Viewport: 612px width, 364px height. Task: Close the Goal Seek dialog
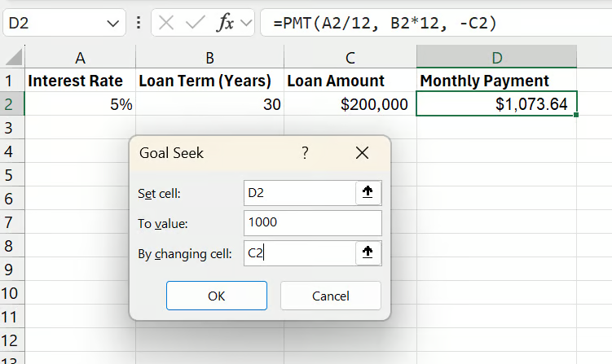pyautogui.click(x=363, y=153)
